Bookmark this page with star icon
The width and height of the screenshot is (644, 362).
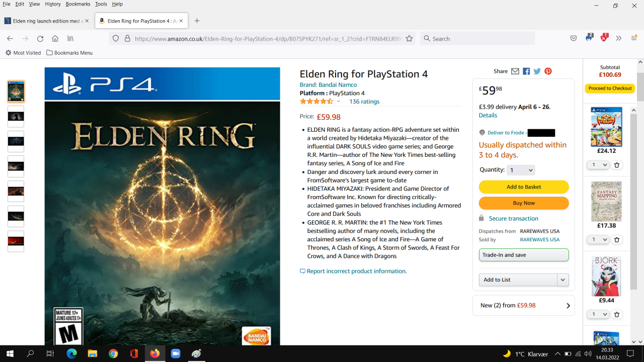pos(409,39)
